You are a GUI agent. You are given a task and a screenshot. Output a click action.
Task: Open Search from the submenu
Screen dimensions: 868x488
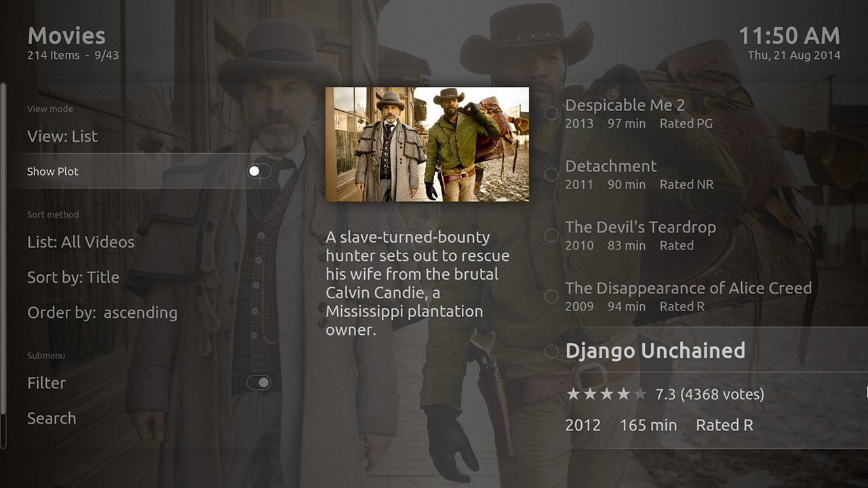(52, 418)
